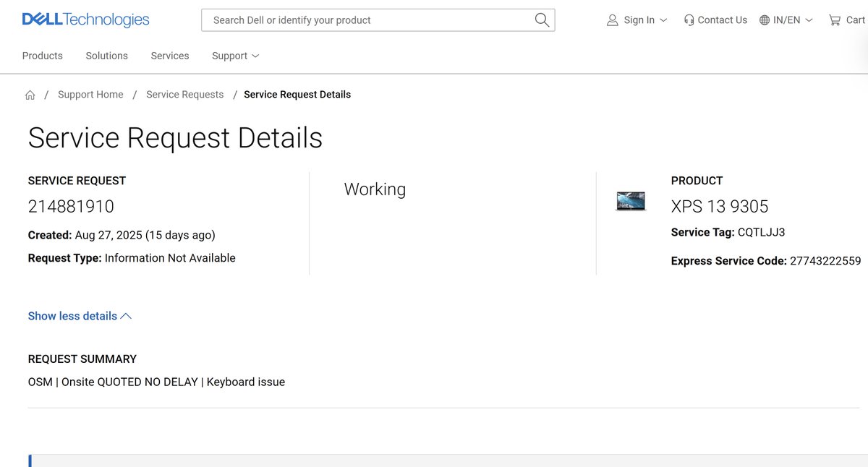
Task: Expand the Support menu chevron
Action: pyautogui.click(x=255, y=56)
